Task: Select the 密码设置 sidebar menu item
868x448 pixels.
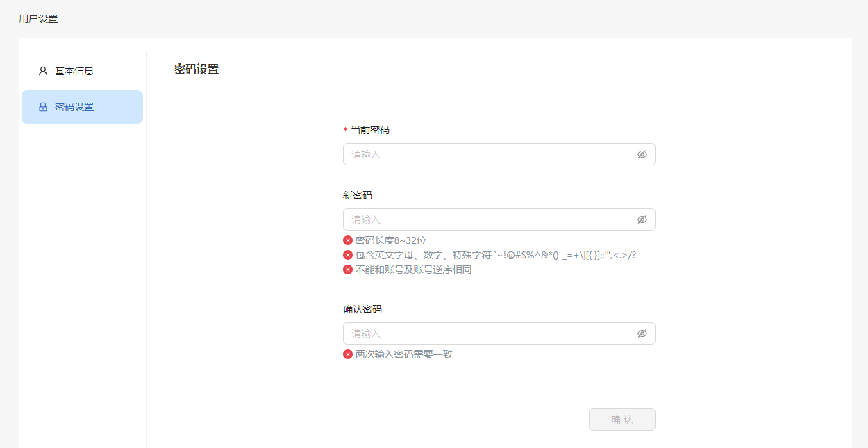Action: [74, 107]
